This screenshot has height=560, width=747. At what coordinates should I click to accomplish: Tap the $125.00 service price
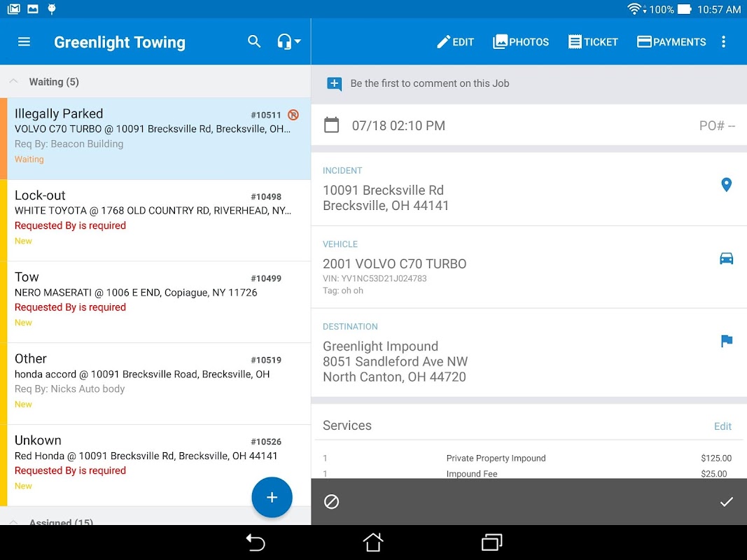[716, 458]
